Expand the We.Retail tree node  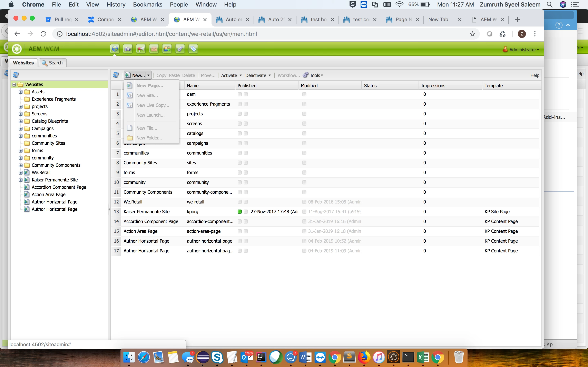pos(21,172)
